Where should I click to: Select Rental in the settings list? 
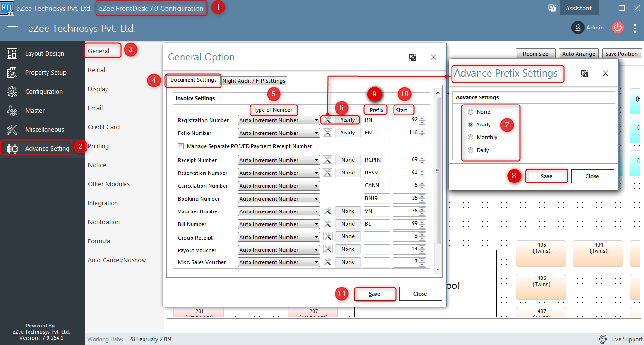coord(96,70)
